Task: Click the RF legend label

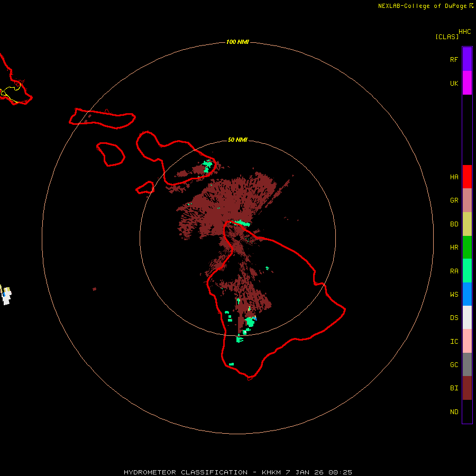Action: pyautogui.click(x=454, y=59)
